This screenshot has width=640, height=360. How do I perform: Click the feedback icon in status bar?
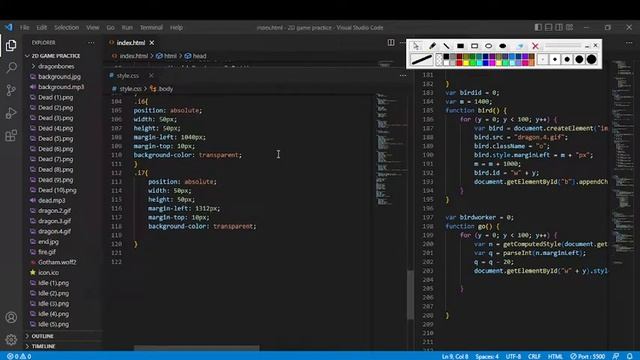tap(616, 356)
